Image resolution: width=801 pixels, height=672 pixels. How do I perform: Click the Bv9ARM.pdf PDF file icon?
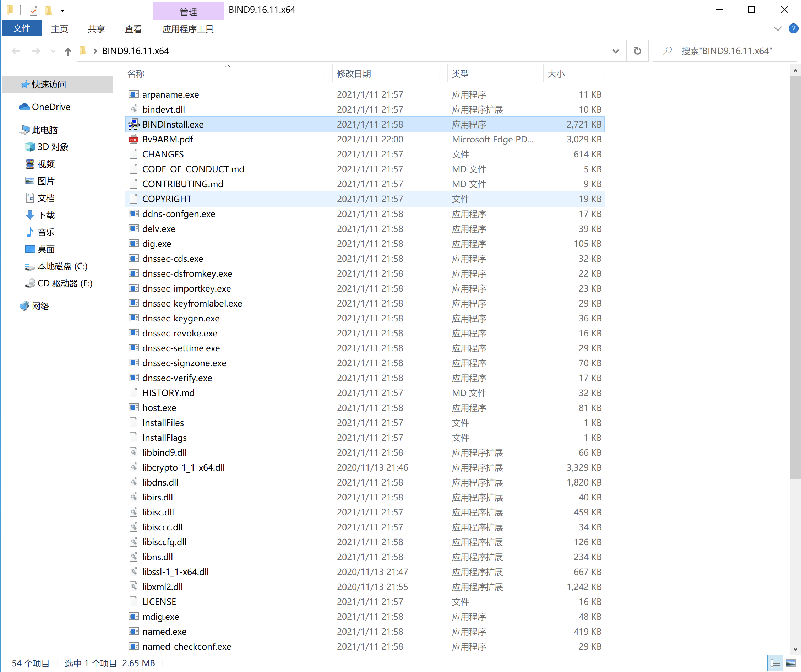tap(133, 139)
